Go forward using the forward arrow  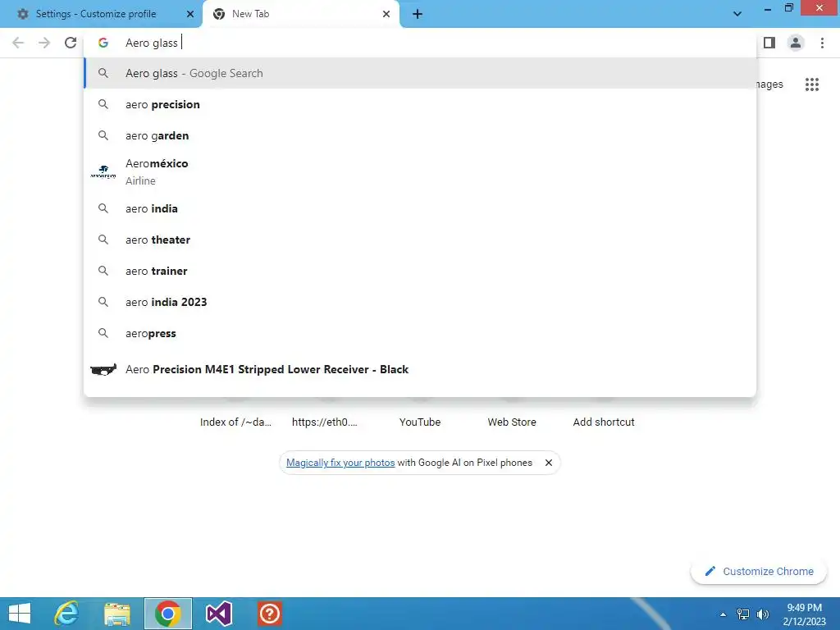(44, 43)
